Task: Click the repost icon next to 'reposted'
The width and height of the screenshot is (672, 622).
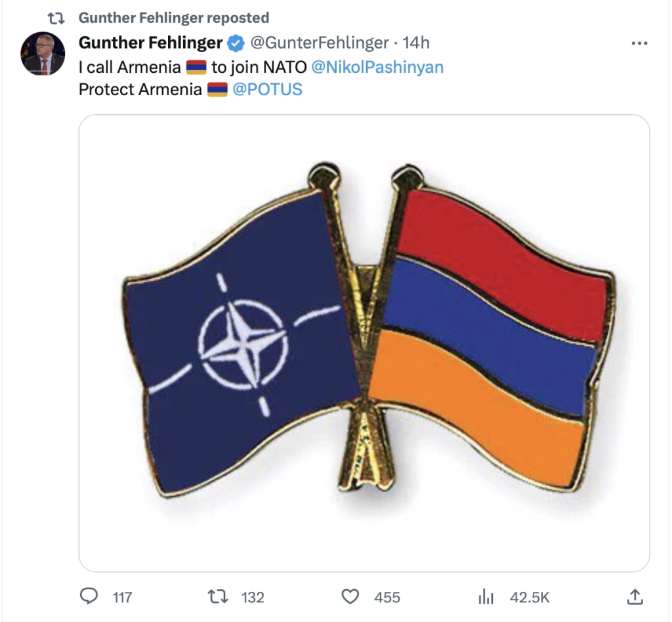Action: coord(56,18)
